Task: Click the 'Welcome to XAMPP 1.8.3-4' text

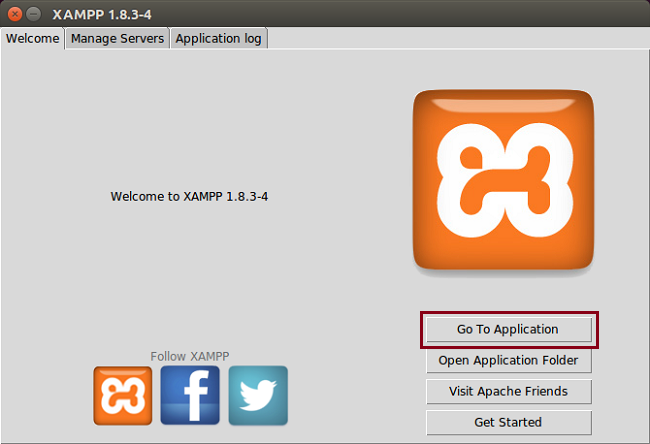Action: point(189,197)
